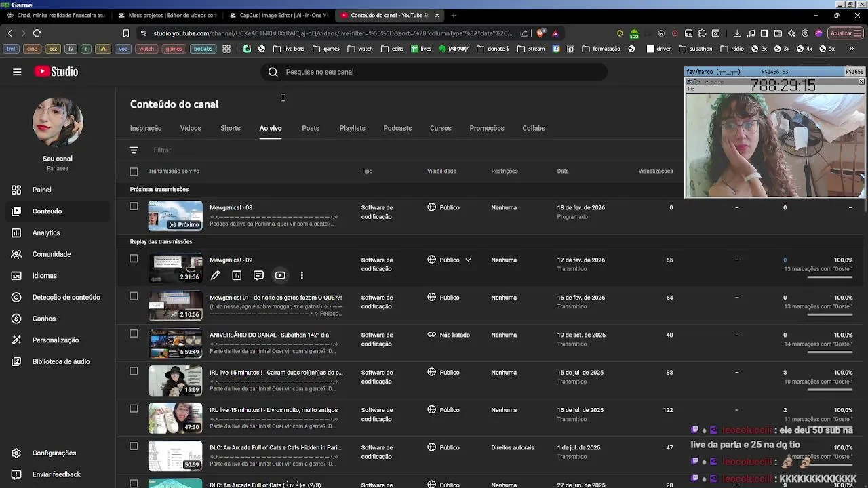Toggle the select-all header checkbox
The image size is (868, 488).
(134, 171)
